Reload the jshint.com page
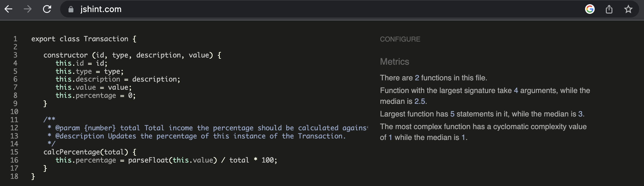This screenshot has height=186, width=644. 47,9
